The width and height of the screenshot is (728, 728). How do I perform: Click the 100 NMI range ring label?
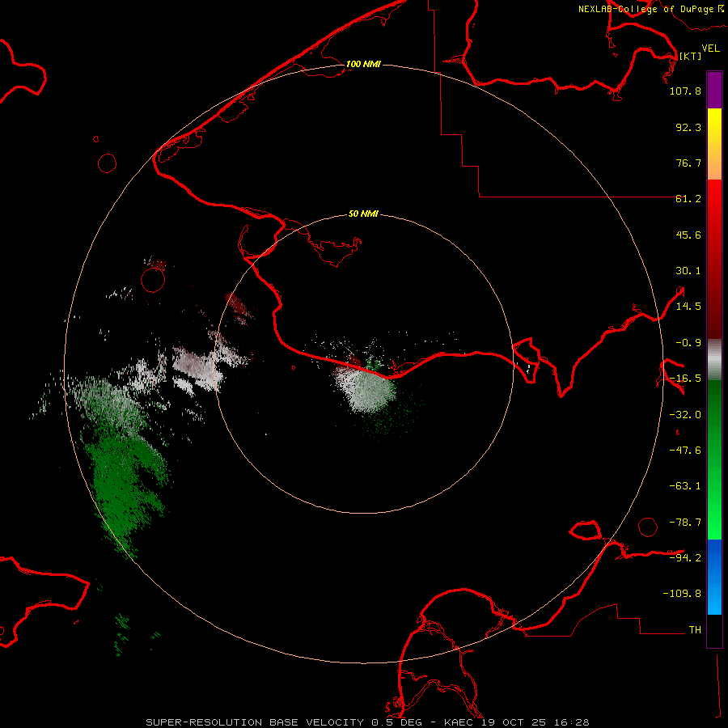(363, 64)
